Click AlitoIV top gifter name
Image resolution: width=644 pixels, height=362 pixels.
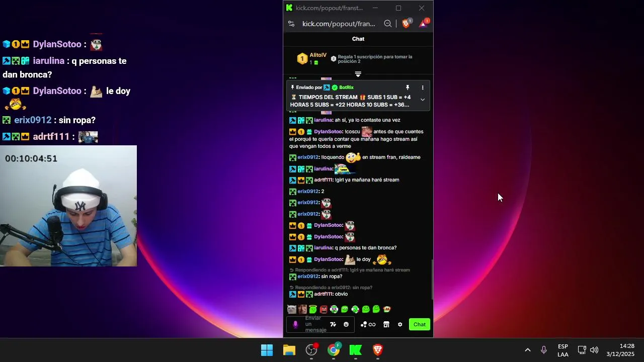318,55
